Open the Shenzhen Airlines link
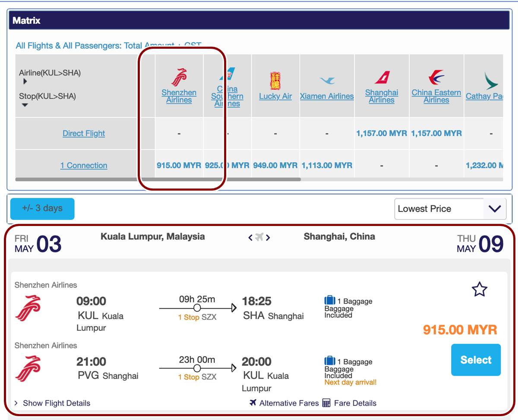 click(179, 96)
